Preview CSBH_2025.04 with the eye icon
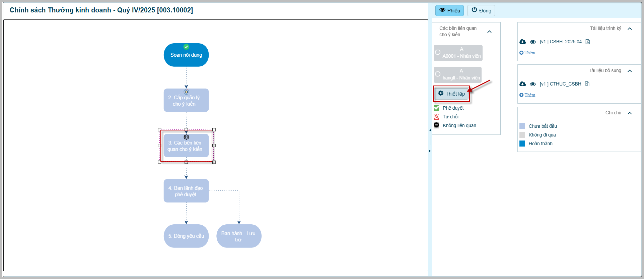The image size is (644, 279). coord(533,42)
